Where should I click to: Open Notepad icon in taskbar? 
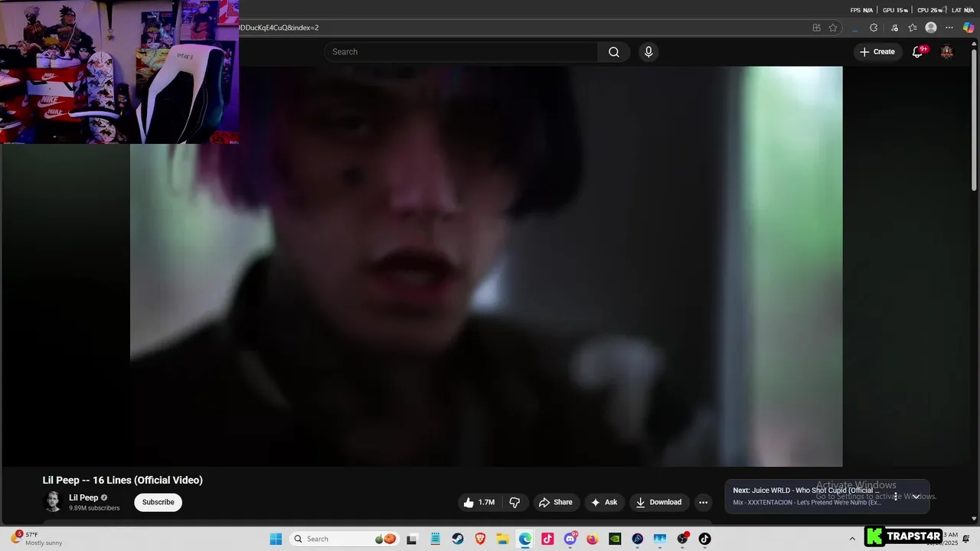pos(435,539)
